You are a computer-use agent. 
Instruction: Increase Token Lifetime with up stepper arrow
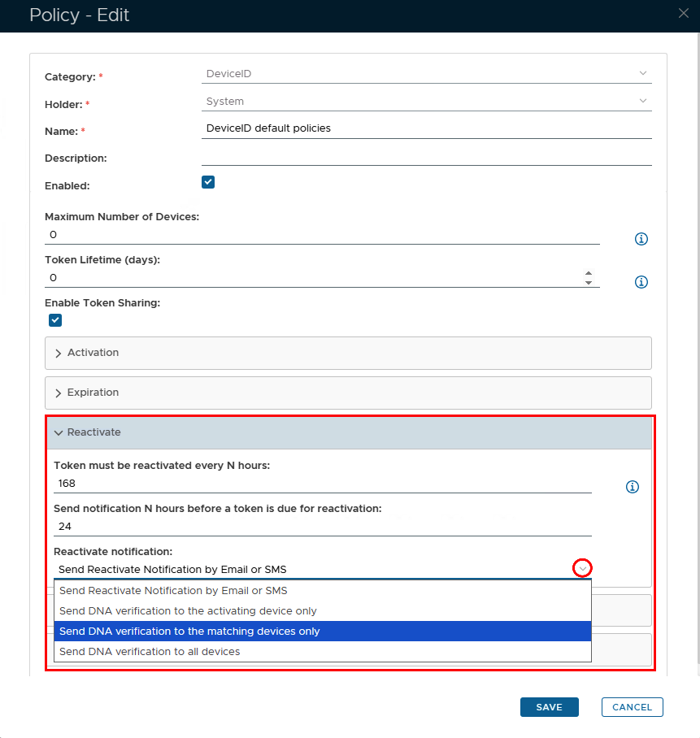click(589, 274)
